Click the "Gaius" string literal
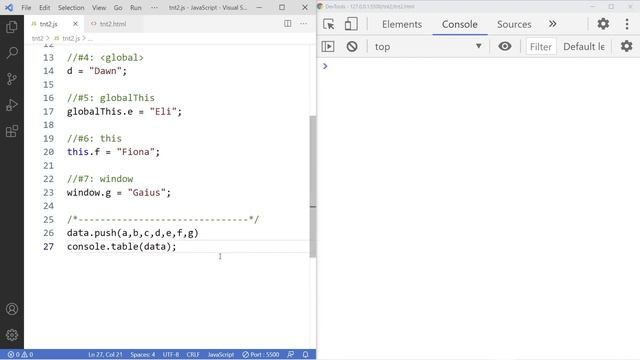The width and height of the screenshot is (640, 360). click(146, 192)
